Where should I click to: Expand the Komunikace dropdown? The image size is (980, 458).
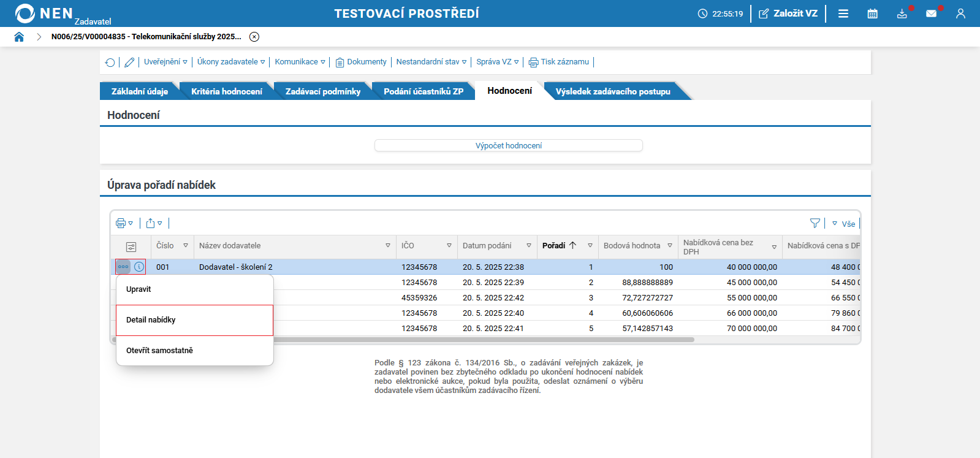(x=300, y=62)
